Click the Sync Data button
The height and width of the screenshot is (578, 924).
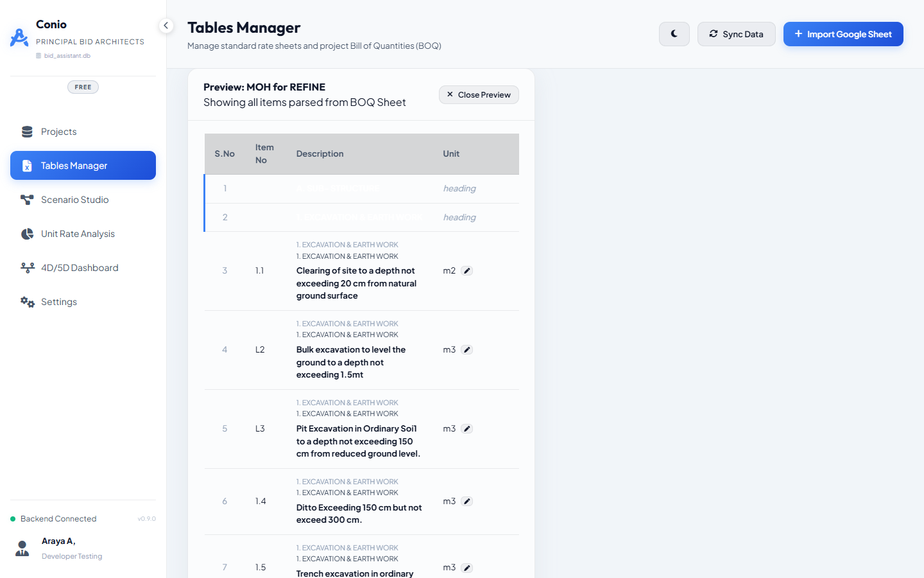click(x=736, y=34)
